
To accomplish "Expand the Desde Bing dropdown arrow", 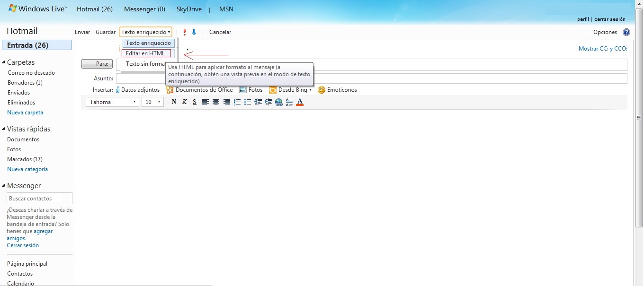I will (x=310, y=90).
